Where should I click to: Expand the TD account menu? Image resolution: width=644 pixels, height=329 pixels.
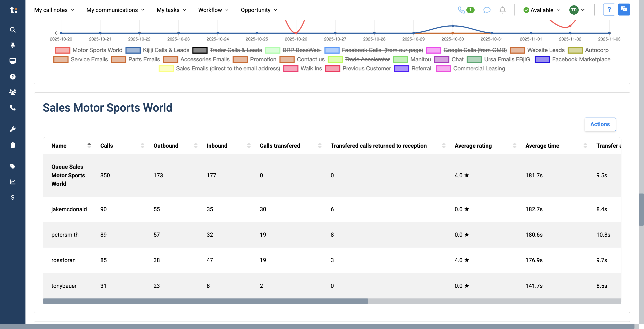click(x=577, y=10)
